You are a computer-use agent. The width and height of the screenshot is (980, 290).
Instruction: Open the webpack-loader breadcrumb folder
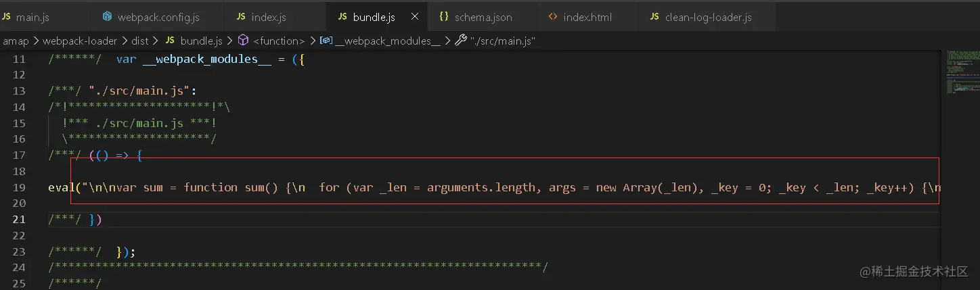[x=80, y=41]
